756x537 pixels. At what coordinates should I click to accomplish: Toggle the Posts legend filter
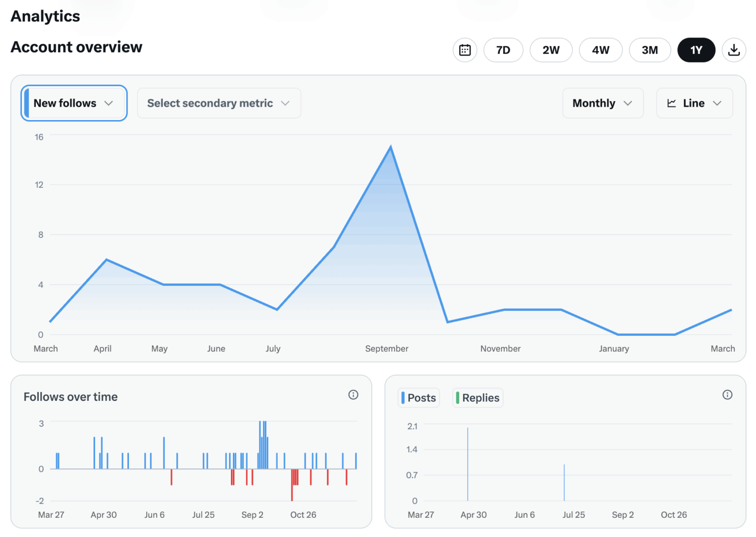coord(418,397)
